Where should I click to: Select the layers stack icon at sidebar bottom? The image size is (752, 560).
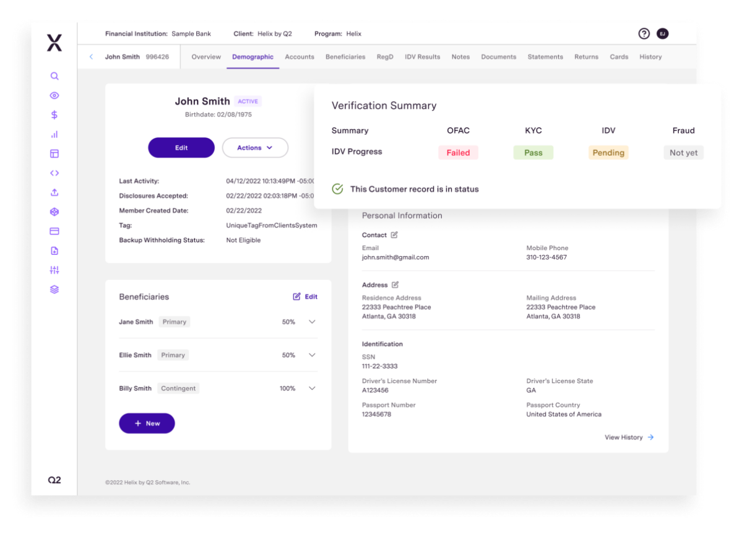pos(54,289)
